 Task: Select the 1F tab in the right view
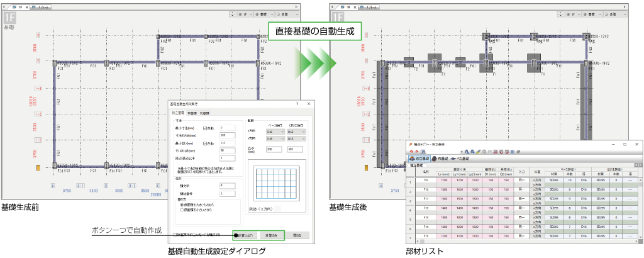point(346,8)
